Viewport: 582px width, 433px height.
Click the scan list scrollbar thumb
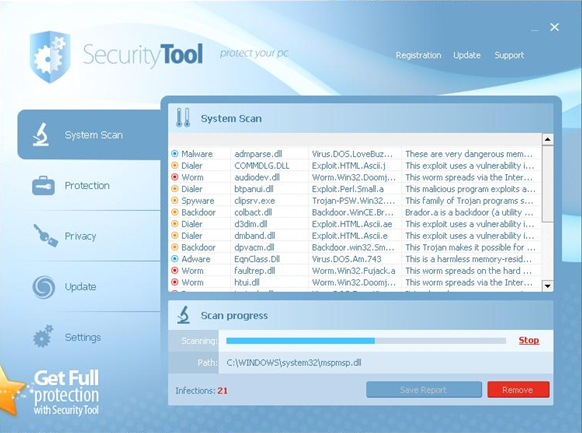pos(547,184)
